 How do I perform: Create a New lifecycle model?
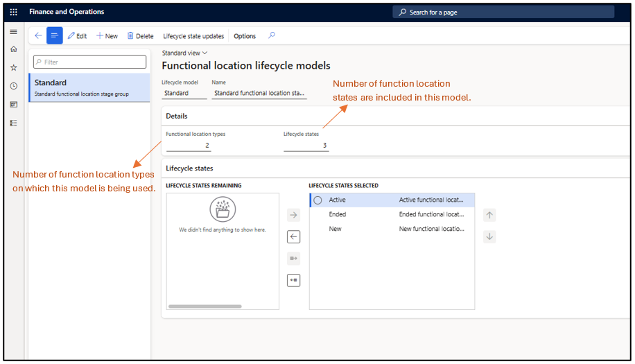(107, 36)
